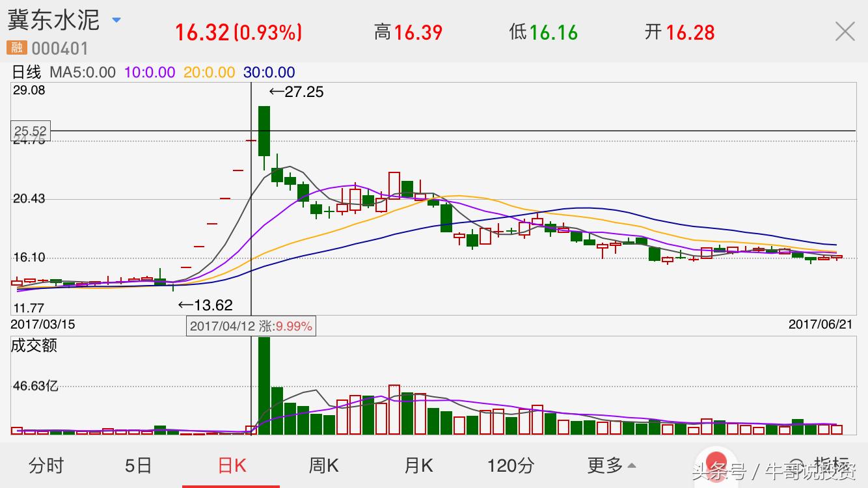The width and height of the screenshot is (868, 488).
Task: Switch to the 分时 tab
Action: 46,465
